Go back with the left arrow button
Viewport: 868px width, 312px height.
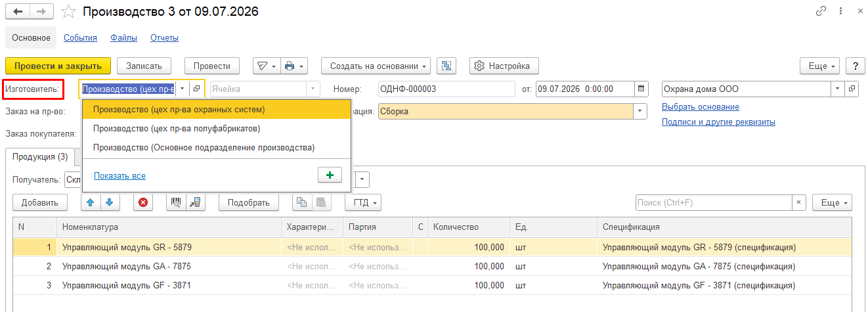click(x=18, y=12)
